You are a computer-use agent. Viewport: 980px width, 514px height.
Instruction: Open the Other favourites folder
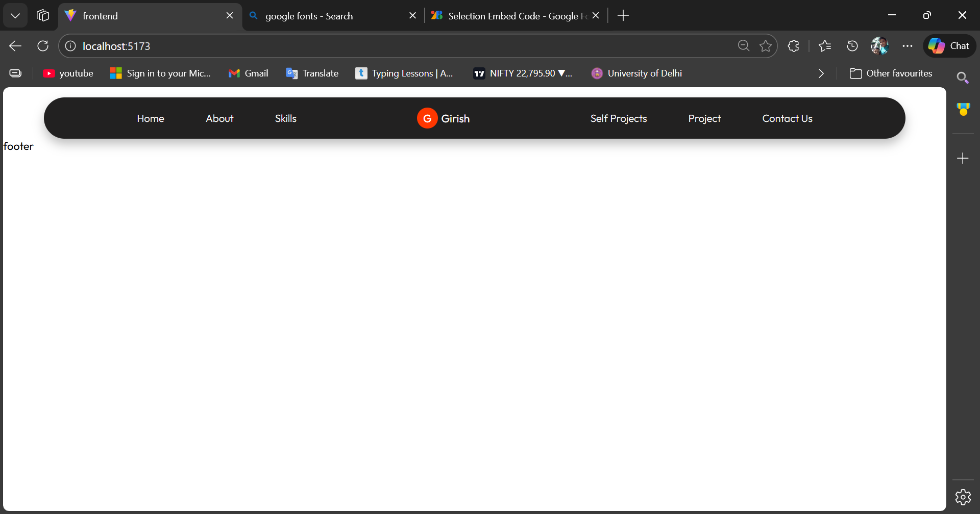click(x=891, y=73)
